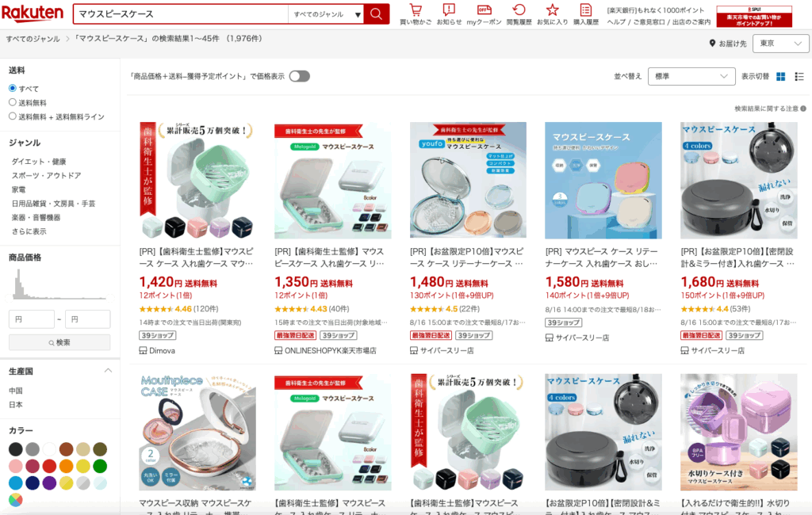Open the delivery destination 東京 dropdown
Screen dimensions: 812x515
pyautogui.click(x=780, y=44)
